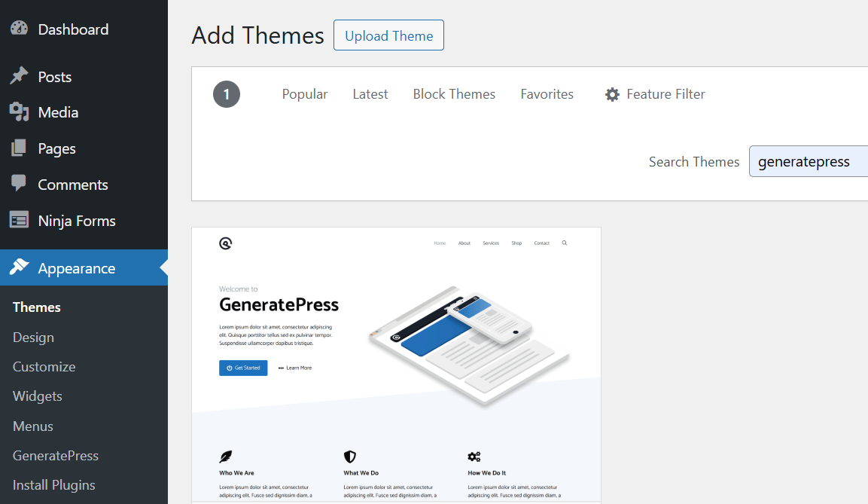Click the Dashboard gauge icon
Screen dimensions: 868x504
[x=19, y=29]
